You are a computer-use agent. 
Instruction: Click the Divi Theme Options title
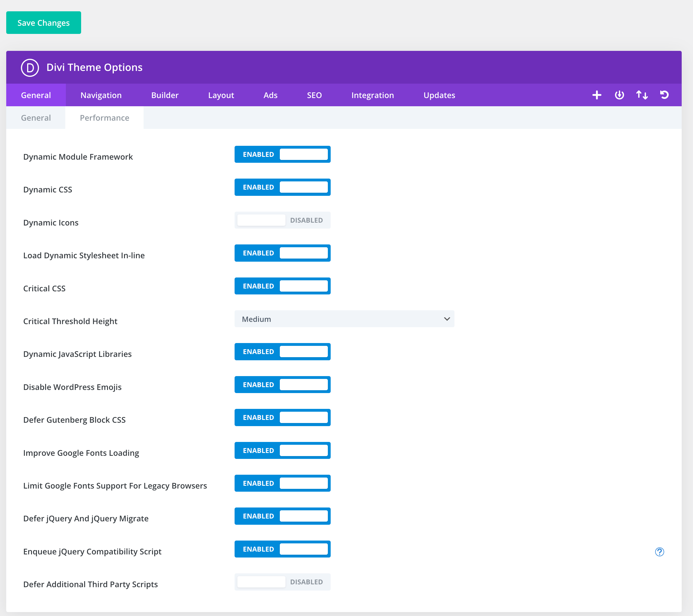coord(94,68)
